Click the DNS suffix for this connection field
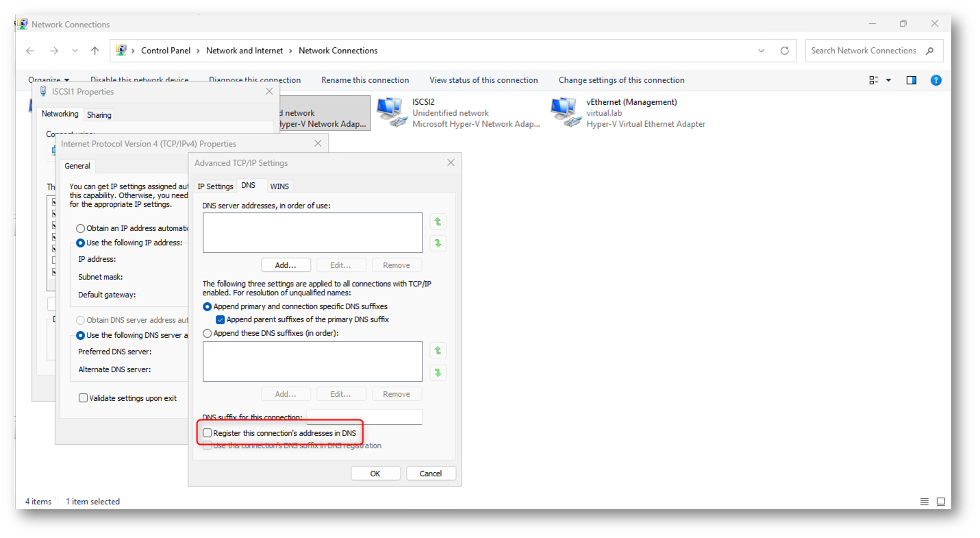 point(364,417)
